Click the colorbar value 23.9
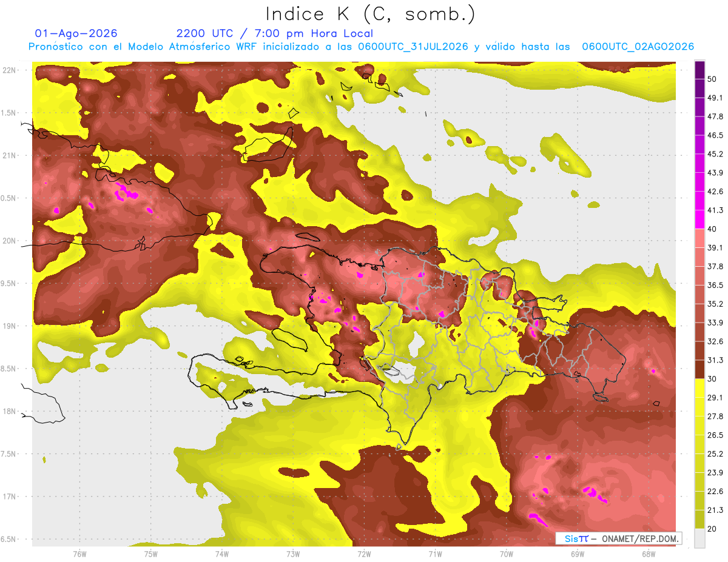Screen dimensions: 728x562 coord(715,473)
